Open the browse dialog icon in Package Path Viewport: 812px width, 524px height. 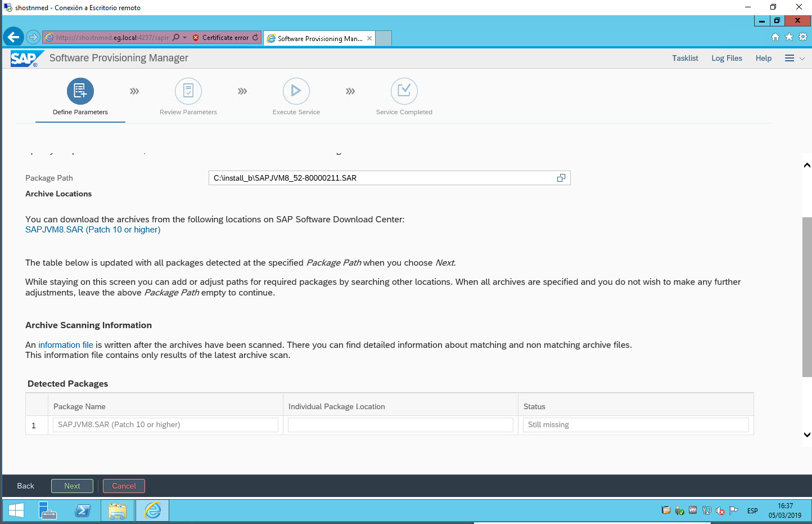561,178
